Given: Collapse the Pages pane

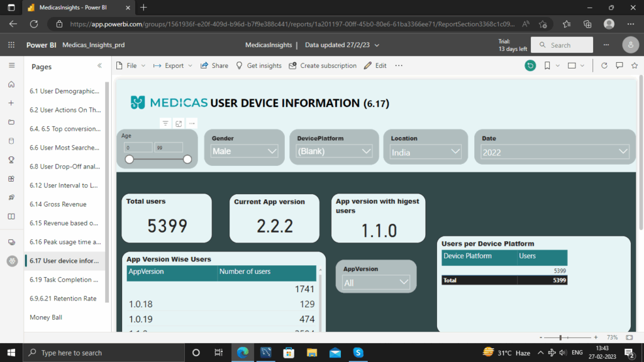Looking at the screenshot, I should pos(99,65).
